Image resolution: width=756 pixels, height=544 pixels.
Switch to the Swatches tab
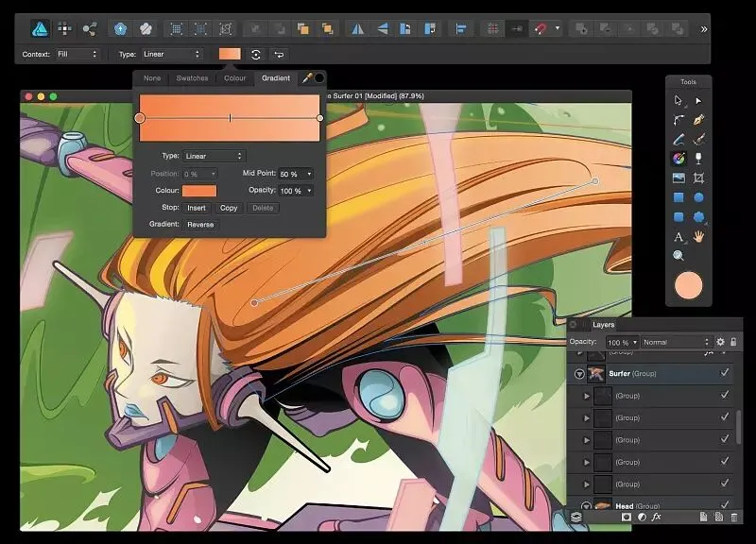point(192,78)
